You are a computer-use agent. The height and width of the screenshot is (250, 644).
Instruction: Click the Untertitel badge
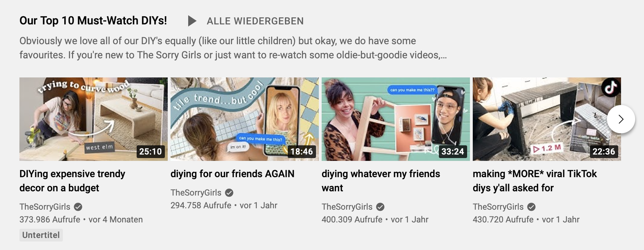41,235
